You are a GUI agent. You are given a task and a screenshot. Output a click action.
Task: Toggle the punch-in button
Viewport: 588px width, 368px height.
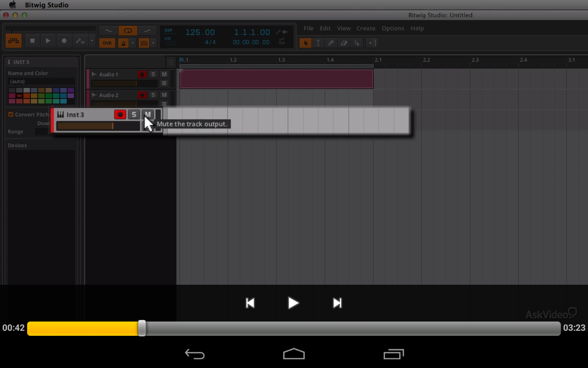click(108, 31)
